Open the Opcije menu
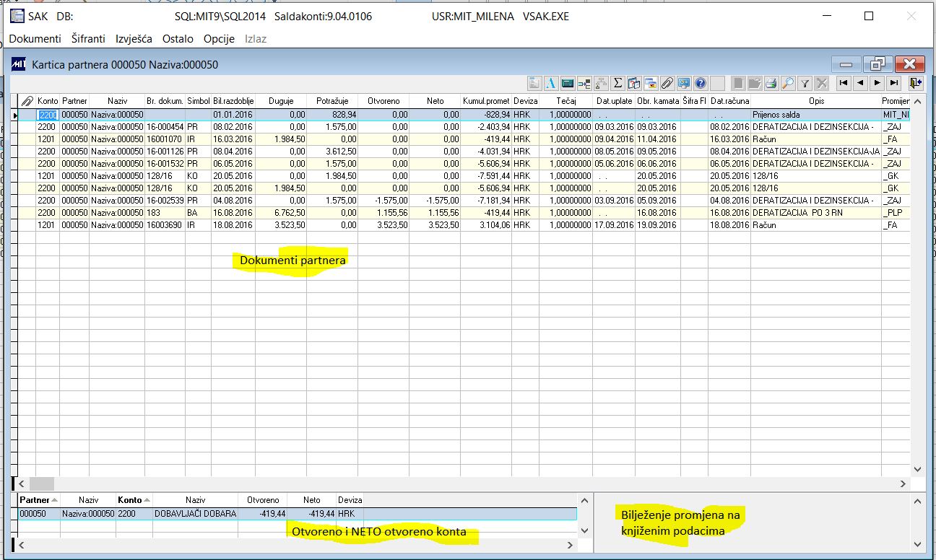This screenshot has width=936, height=560. point(219,38)
